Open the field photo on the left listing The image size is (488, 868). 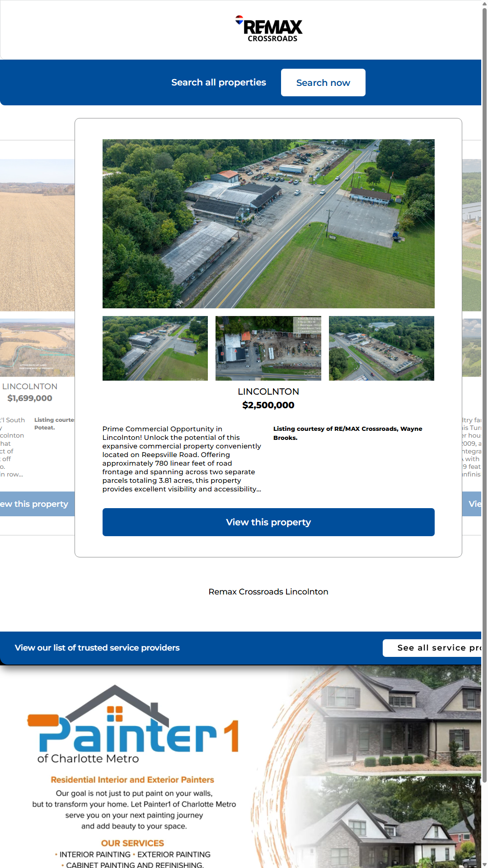[37, 235]
